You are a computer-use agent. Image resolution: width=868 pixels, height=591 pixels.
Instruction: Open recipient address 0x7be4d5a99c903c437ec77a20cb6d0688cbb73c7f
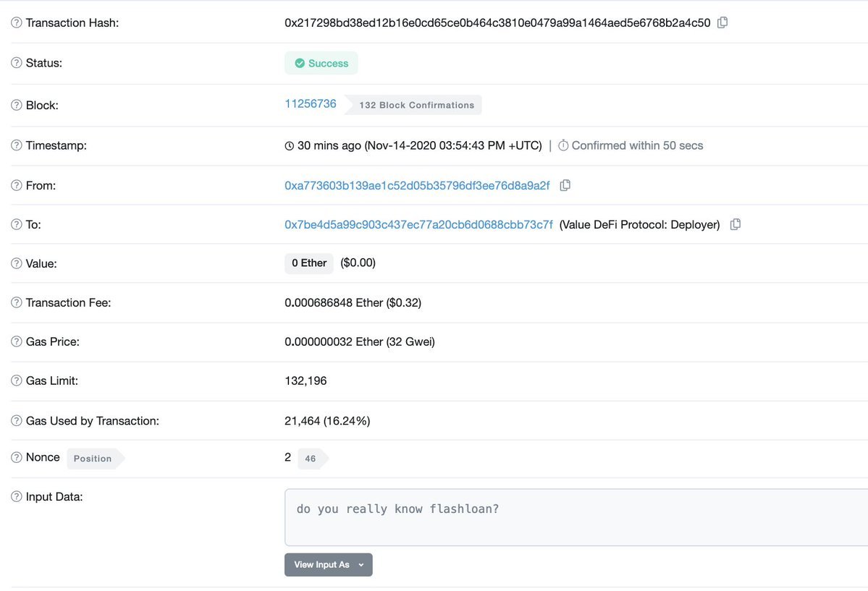[x=418, y=225]
